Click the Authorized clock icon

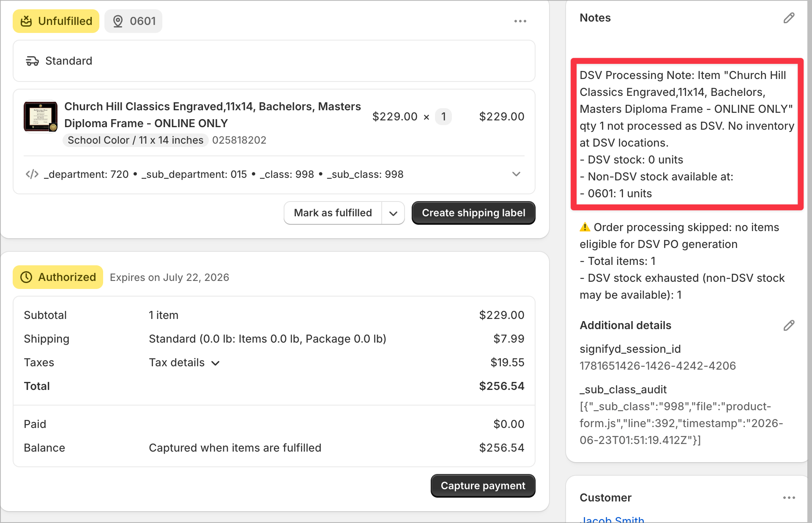click(x=26, y=277)
